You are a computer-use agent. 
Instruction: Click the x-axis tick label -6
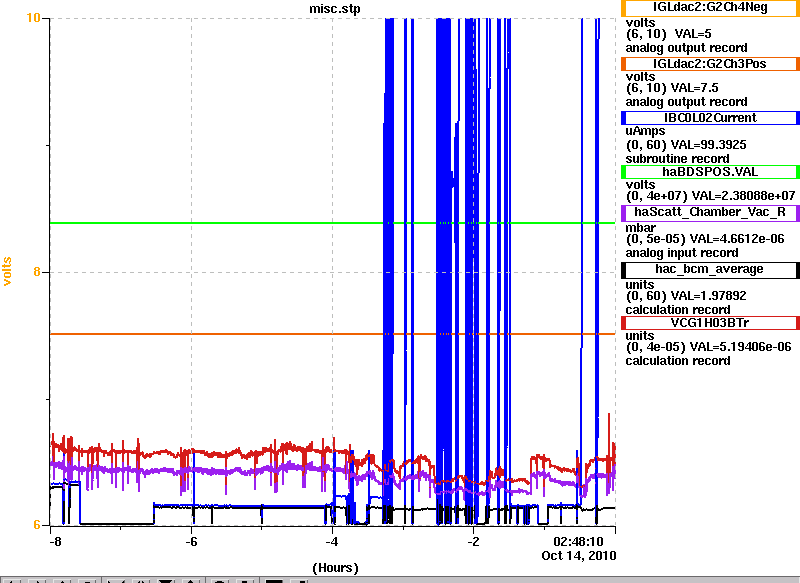(x=190, y=541)
